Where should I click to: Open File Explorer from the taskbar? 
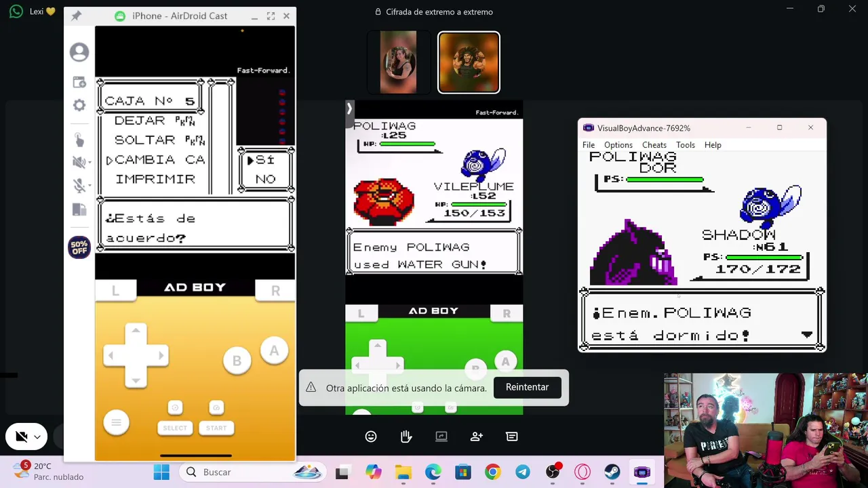[x=403, y=472]
